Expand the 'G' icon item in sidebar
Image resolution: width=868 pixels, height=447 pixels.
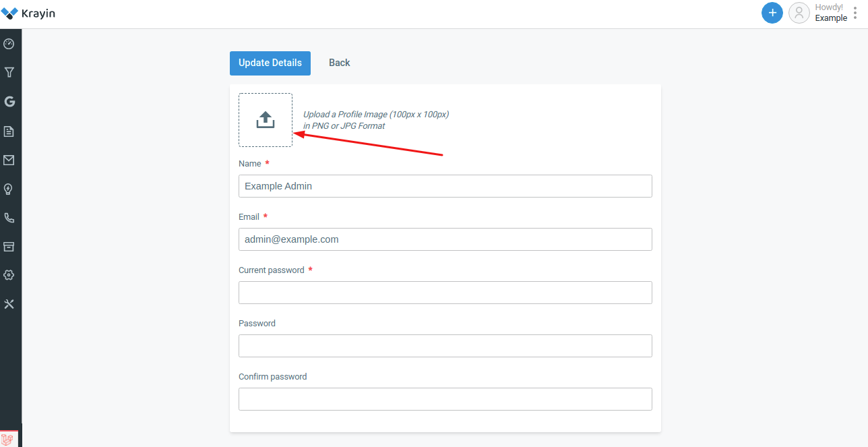click(9, 101)
